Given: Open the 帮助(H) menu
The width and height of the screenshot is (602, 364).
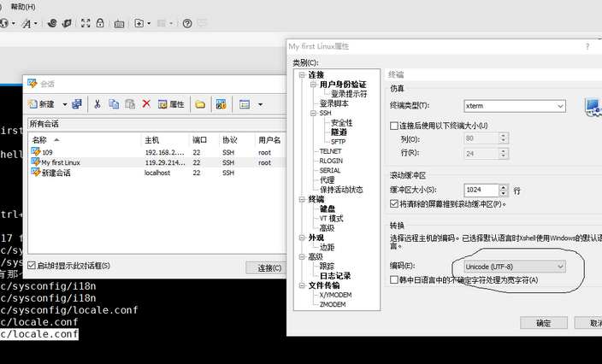Looking at the screenshot, I should [23, 6].
